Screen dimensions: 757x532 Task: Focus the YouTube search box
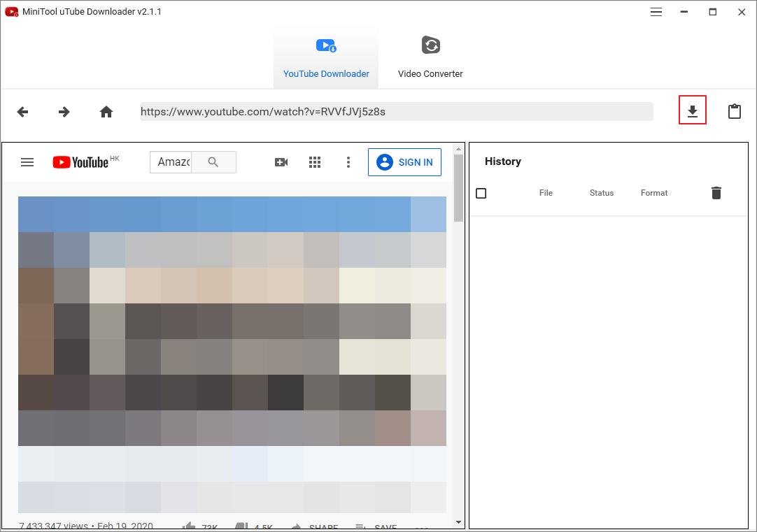click(171, 162)
